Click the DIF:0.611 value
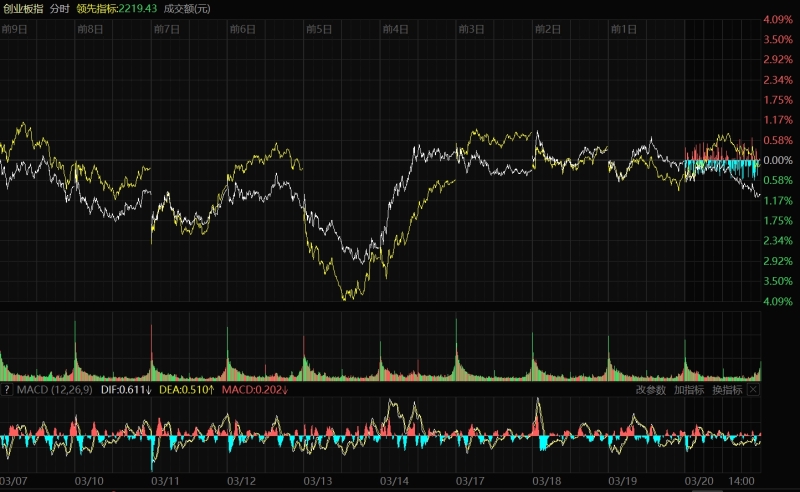800x492 pixels. [x=126, y=390]
